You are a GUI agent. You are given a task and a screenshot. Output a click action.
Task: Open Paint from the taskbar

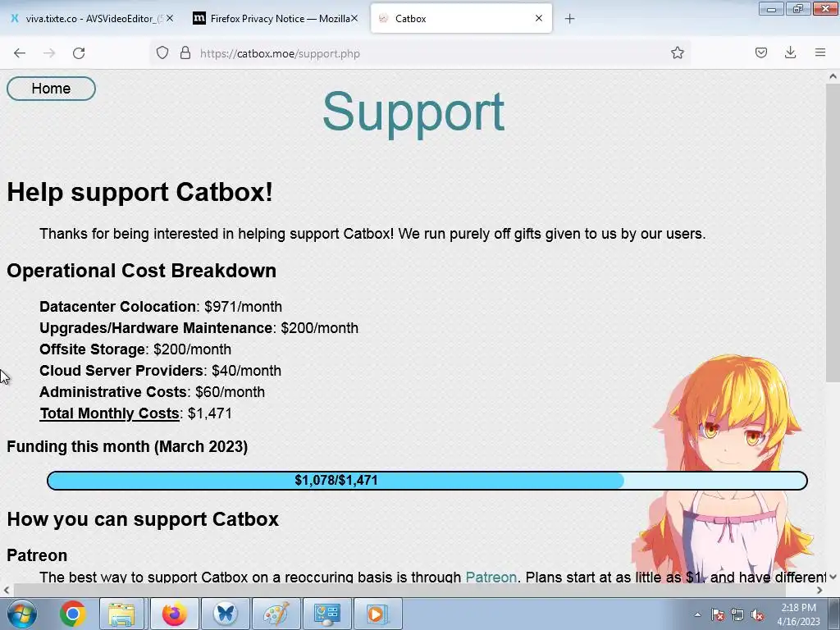[276, 614]
